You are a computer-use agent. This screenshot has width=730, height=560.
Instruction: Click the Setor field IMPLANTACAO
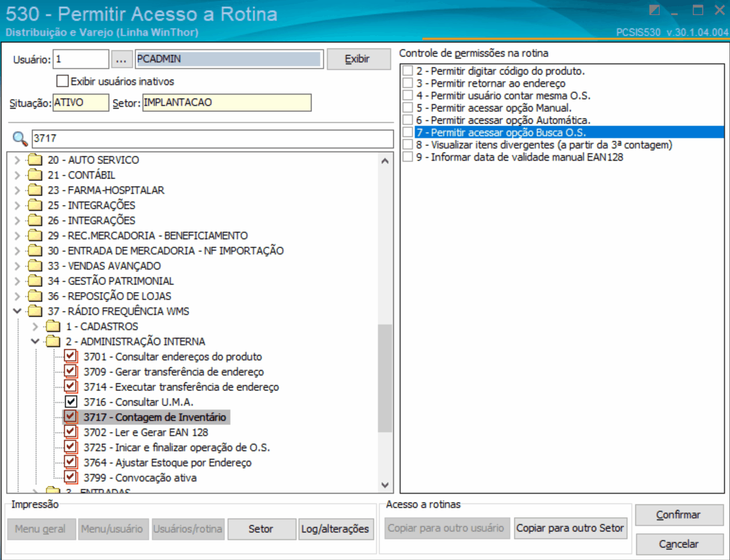(x=227, y=103)
